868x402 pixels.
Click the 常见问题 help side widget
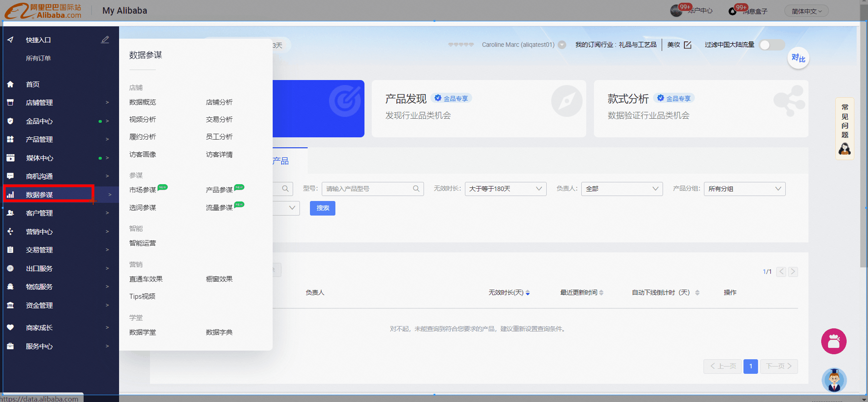tap(845, 129)
